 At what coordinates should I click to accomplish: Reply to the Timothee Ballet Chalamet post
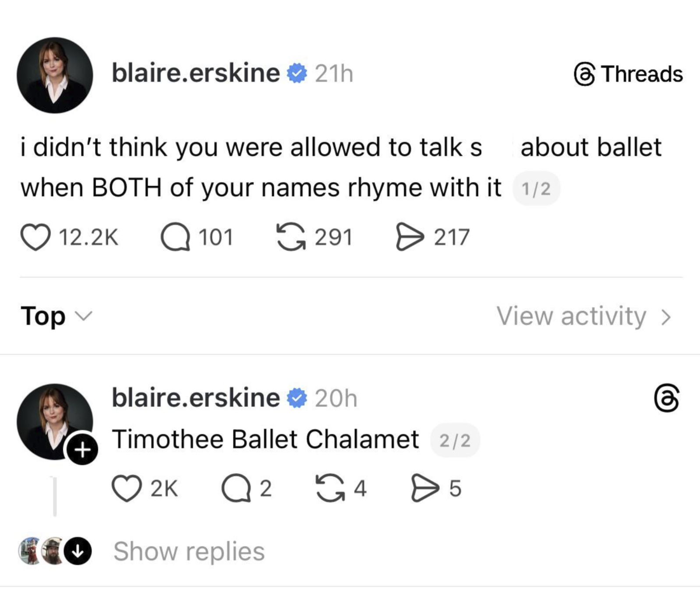(236, 488)
